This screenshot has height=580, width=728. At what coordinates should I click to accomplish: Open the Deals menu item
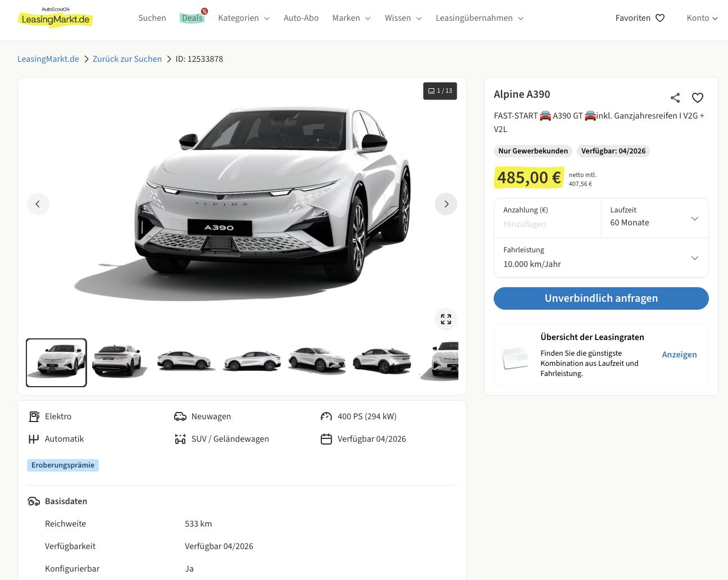tap(192, 18)
